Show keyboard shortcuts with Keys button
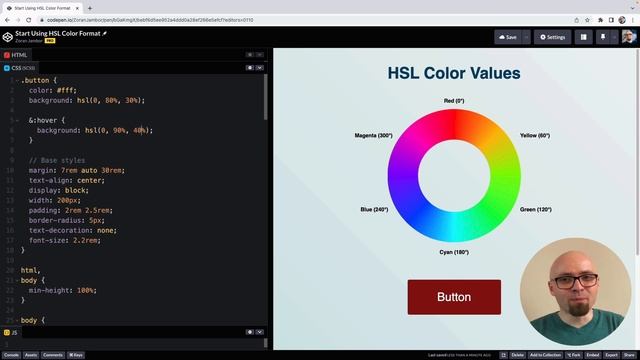This screenshot has height=360, width=640. (x=76, y=355)
